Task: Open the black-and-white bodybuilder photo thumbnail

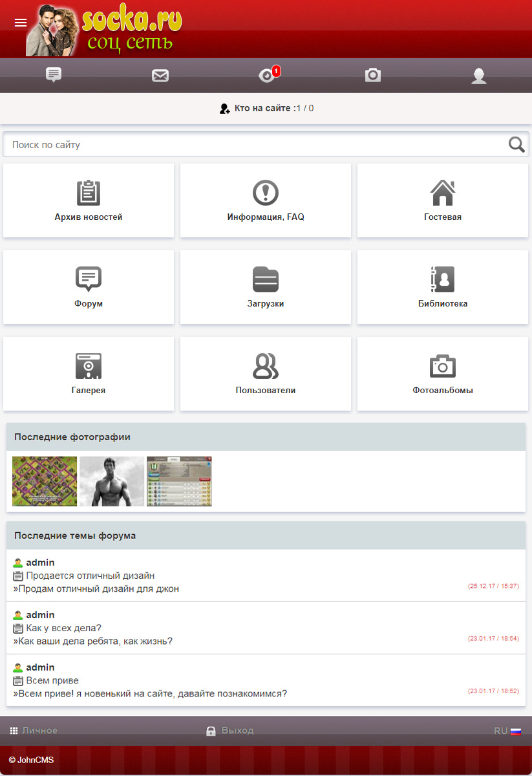Action: tap(112, 481)
